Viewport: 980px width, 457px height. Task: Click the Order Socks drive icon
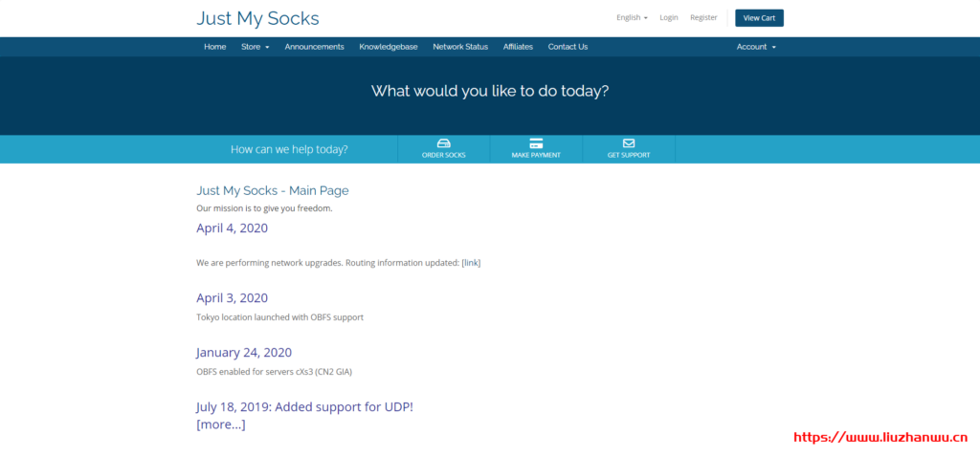(443, 143)
